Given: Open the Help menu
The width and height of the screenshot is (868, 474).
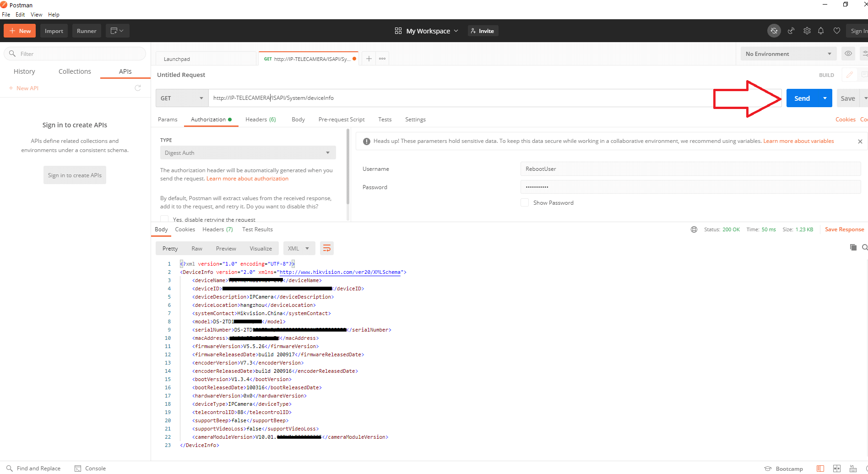Looking at the screenshot, I should coord(54,14).
